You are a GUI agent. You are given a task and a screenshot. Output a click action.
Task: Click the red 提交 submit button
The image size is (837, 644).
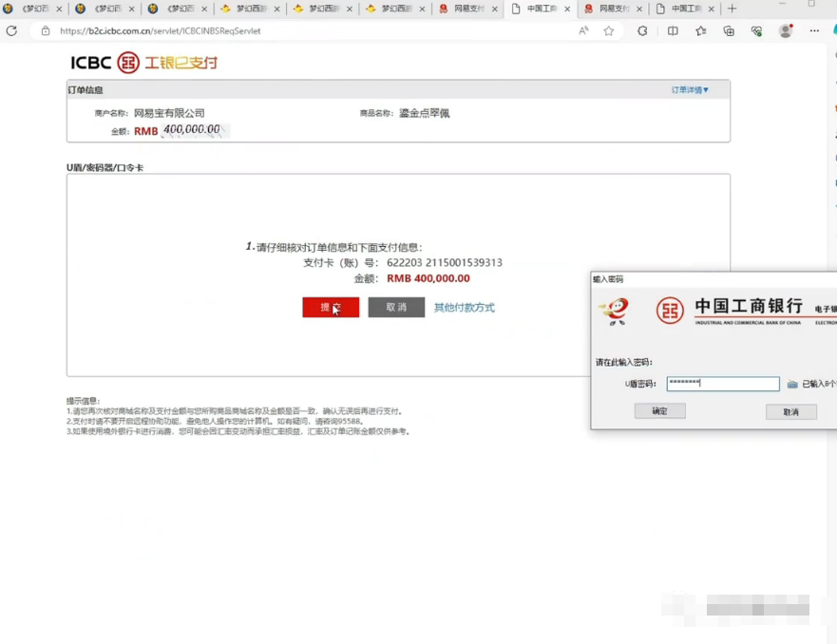tap(331, 307)
